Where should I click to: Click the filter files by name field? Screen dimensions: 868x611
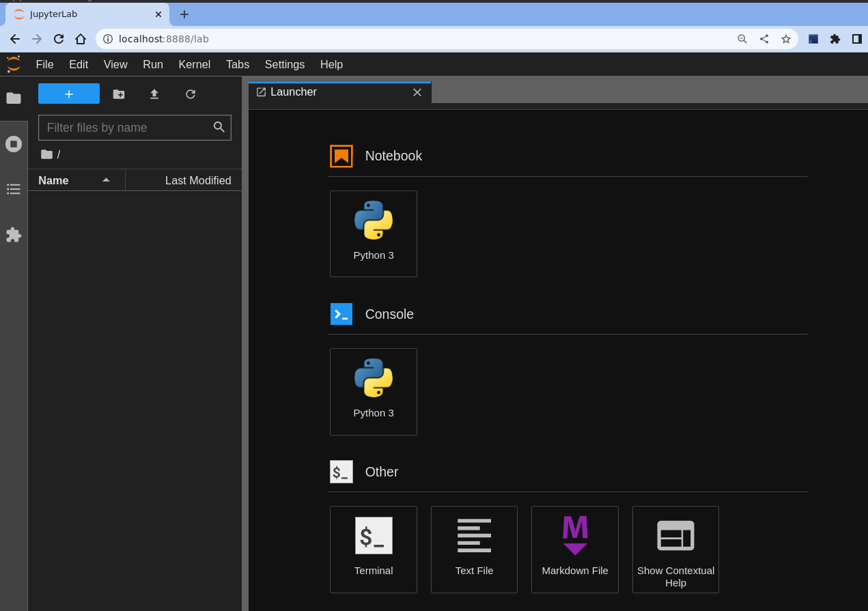(126, 128)
